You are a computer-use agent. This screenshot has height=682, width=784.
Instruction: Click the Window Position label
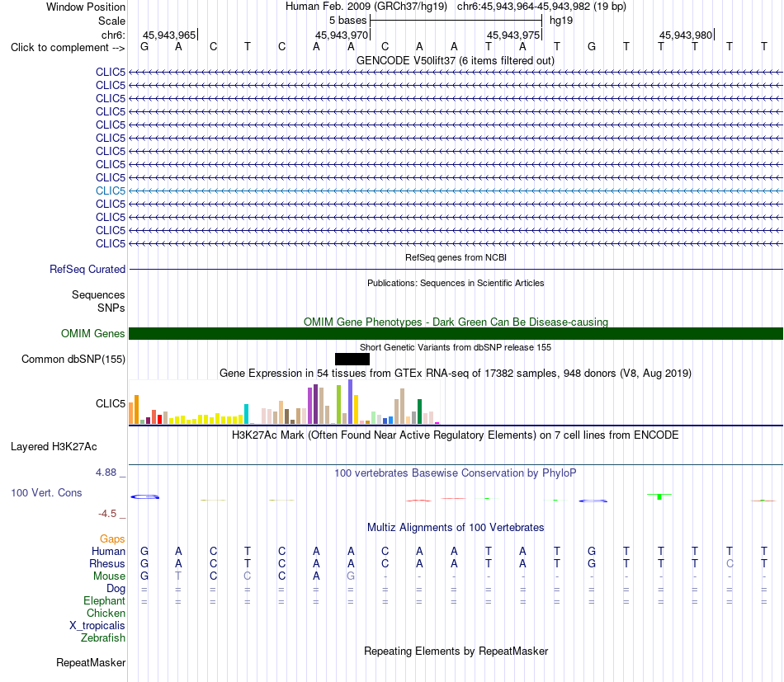(x=86, y=7)
